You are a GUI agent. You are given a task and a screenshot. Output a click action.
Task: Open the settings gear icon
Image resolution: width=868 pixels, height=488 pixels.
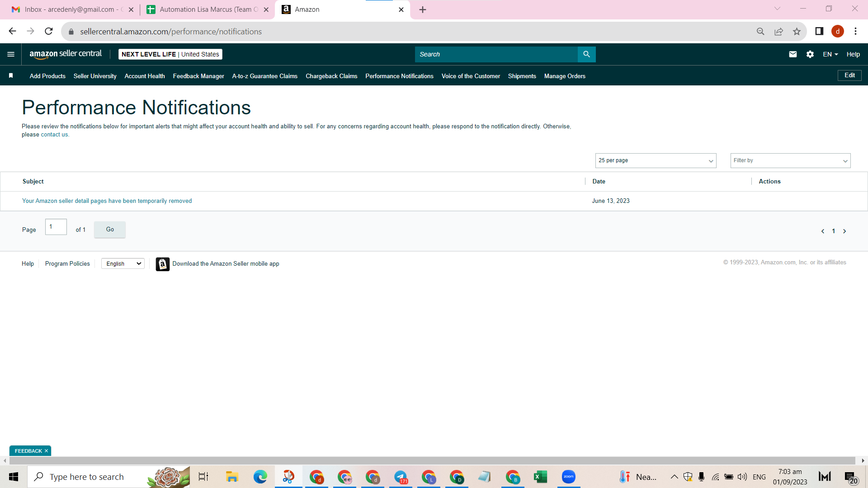810,54
